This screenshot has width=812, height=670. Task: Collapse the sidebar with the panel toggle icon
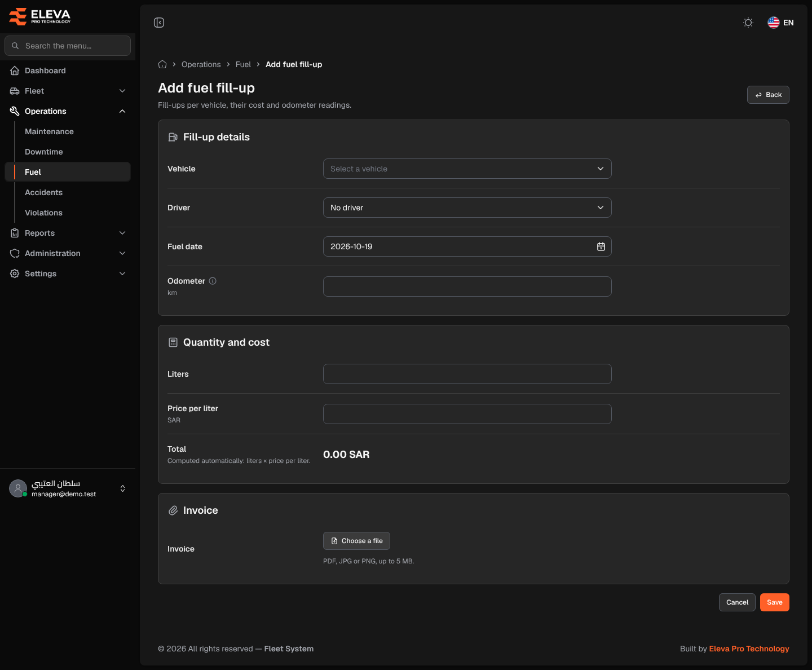(x=159, y=23)
